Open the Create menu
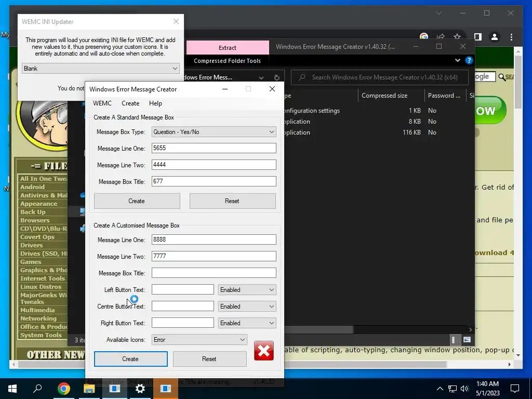Image resolution: width=532 pixels, height=399 pixels. click(130, 103)
